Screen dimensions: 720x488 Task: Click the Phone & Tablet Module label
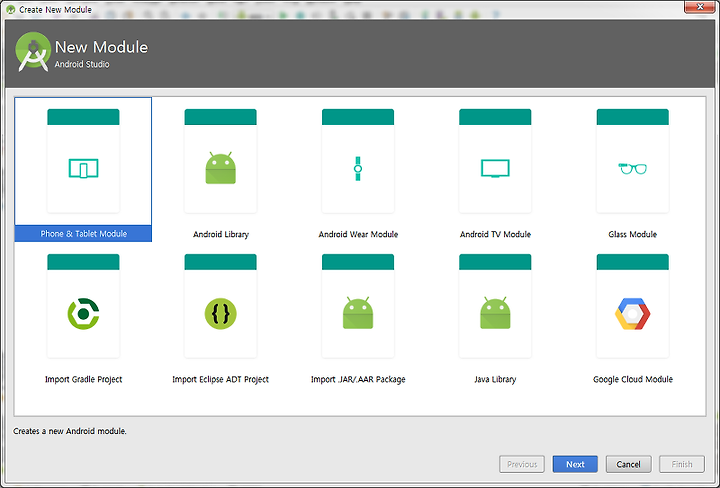pos(83,234)
